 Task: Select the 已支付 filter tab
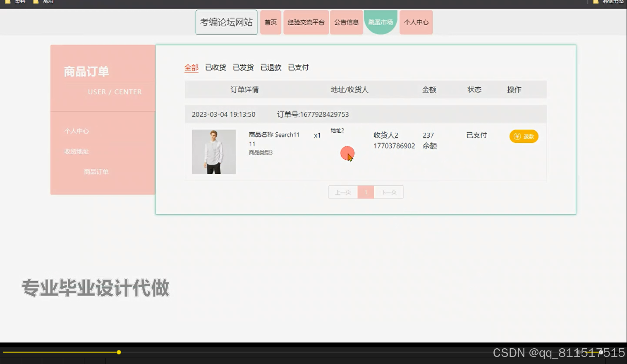coord(298,67)
